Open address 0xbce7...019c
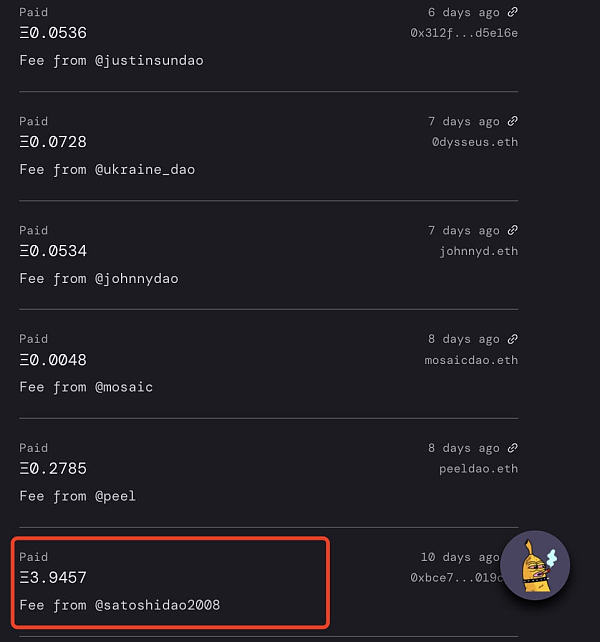The height and width of the screenshot is (642, 600). click(455, 578)
